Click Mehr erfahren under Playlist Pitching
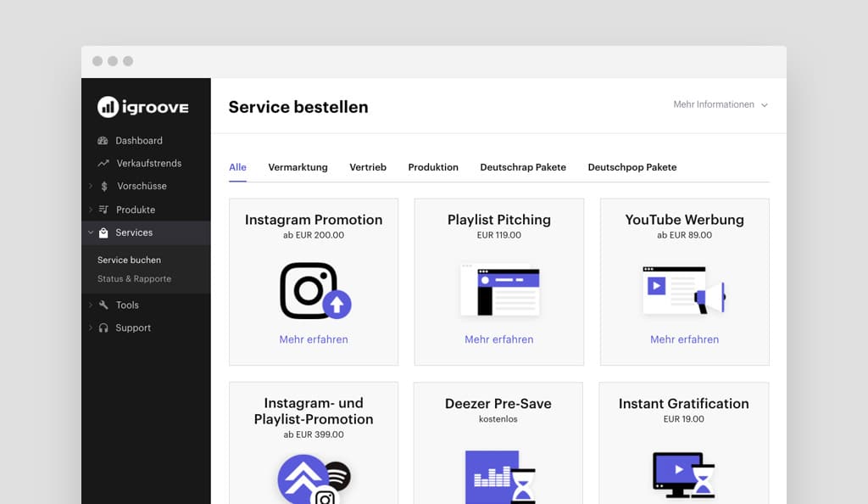The width and height of the screenshot is (868, 504). coord(498,339)
